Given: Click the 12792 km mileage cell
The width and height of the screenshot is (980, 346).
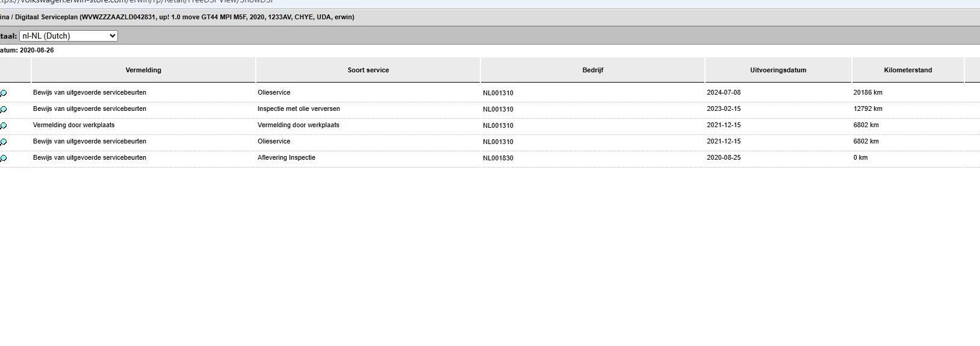Looking at the screenshot, I should (x=867, y=109).
